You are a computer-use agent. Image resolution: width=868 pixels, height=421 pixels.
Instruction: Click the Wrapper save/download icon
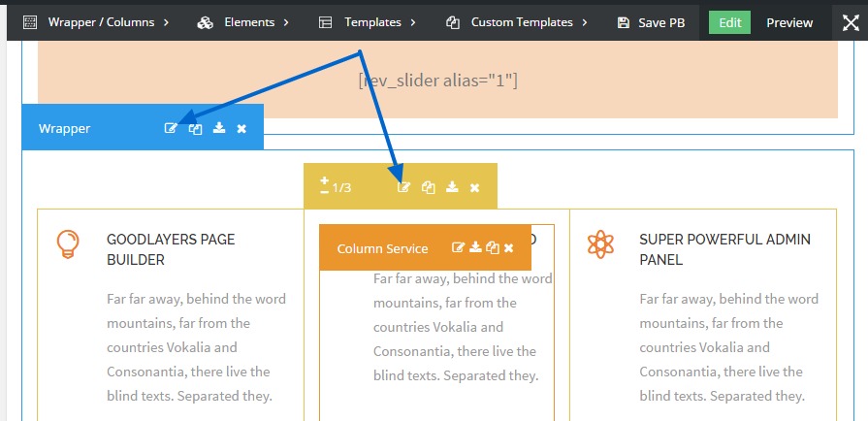(219, 128)
